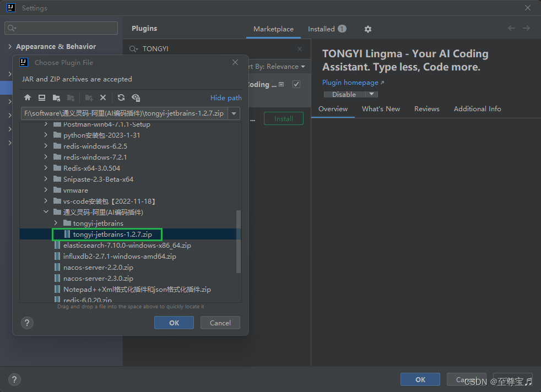Select tongyi-jetbrains-1.2.7.zip file

click(112, 235)
